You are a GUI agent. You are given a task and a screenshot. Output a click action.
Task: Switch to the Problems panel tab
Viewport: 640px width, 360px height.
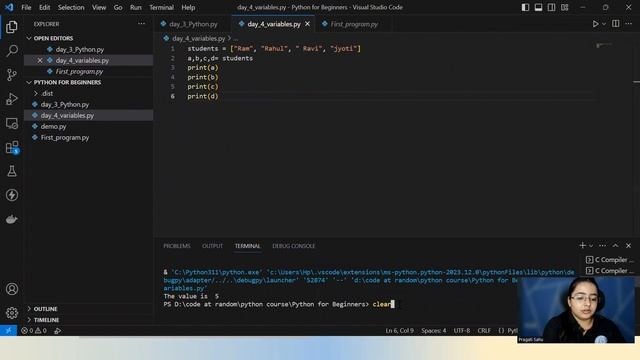177,246
